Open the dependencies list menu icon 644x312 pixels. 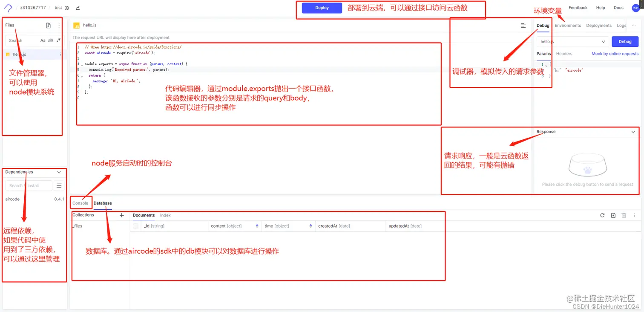[59, 186]
